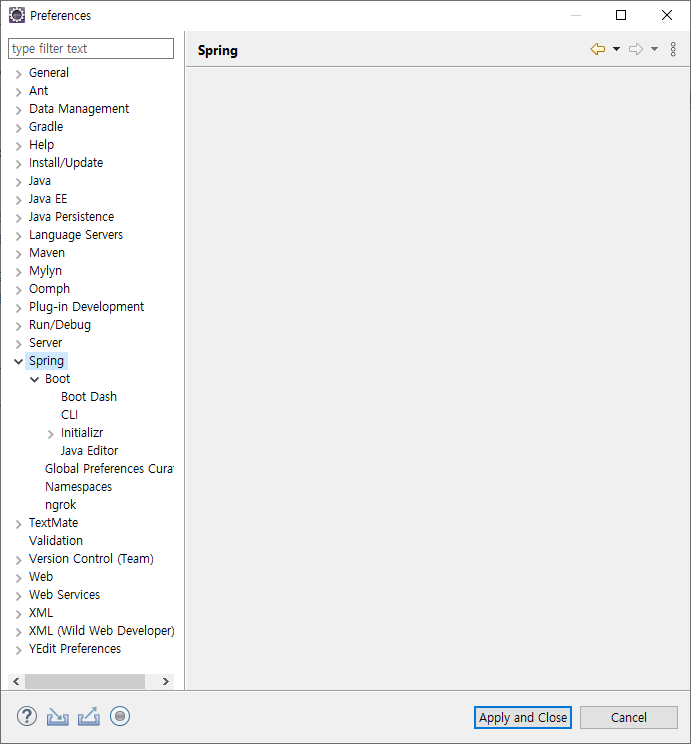Select the CLI preference page
Screen dimensions: 691x744
point(69,415)
